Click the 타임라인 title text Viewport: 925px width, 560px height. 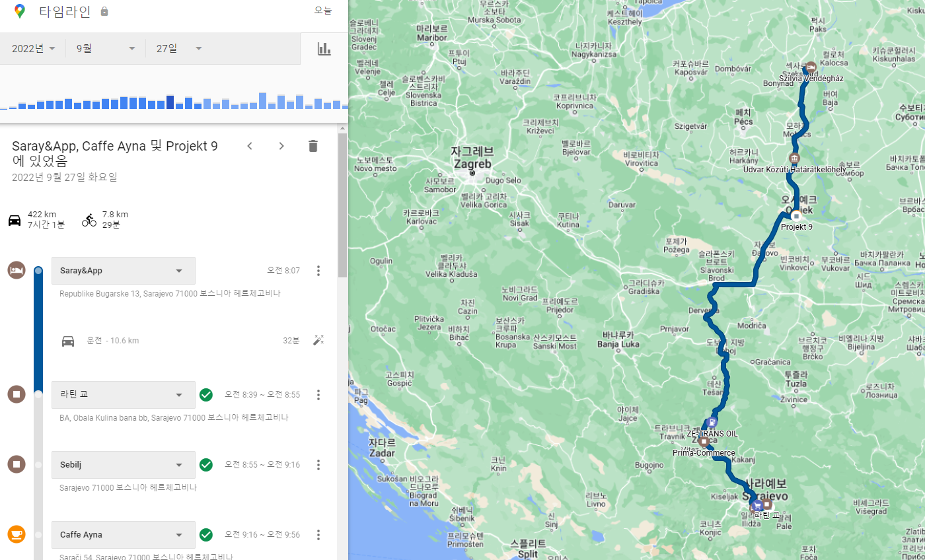coord(63,11)
